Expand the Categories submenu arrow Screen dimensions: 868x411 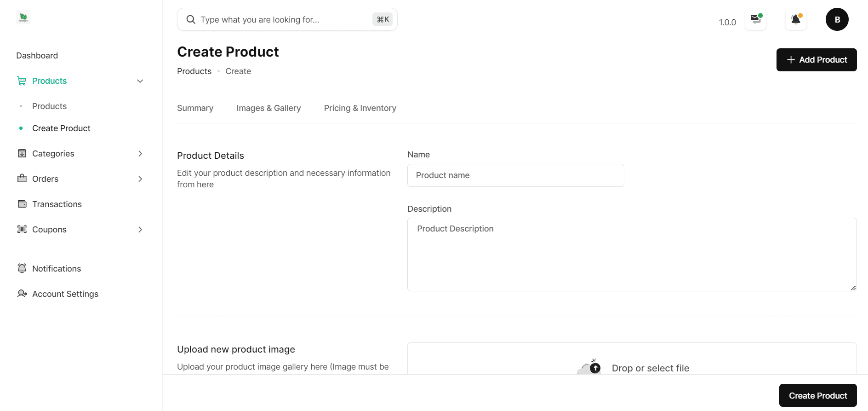[x=140, y=154]
